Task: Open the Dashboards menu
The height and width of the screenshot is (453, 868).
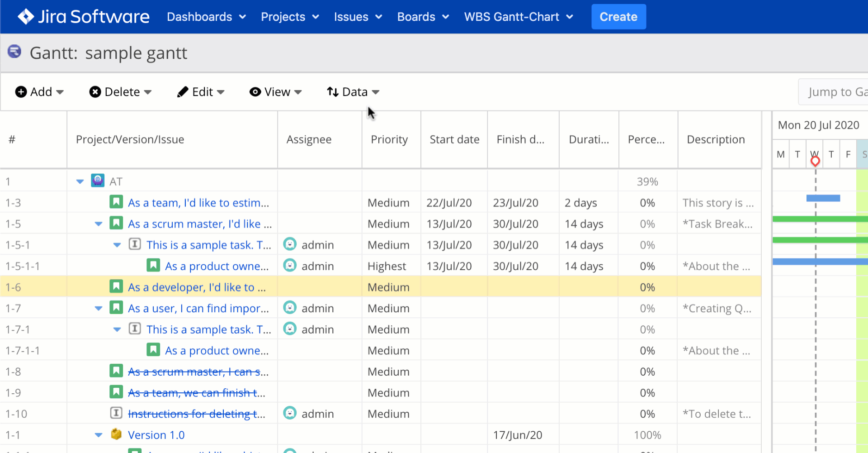Action: click(x=206, y=17)
